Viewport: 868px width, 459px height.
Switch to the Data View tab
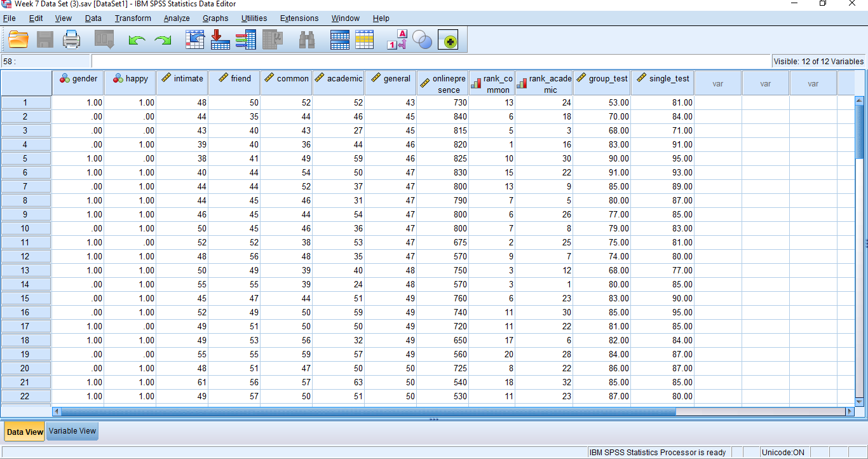pyautogui.click(x=25, y=432)
